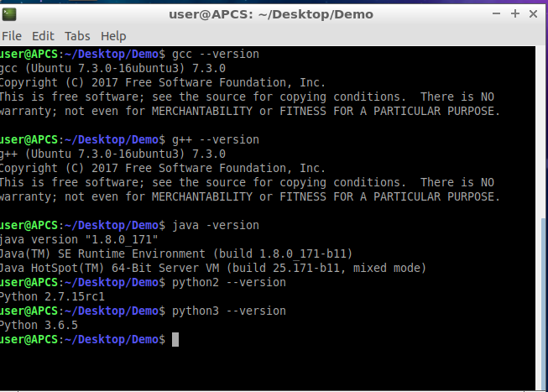
Task: Click the 'Python 2.7.15rc1' output
Action: 52,297
